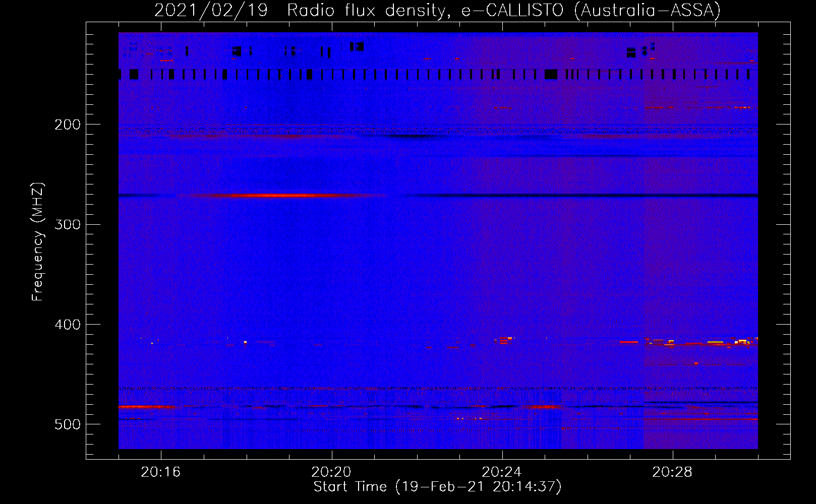816x504 pixels.
Task: Click the plot title with date 2021/02/19
Action: click(x=437, y=10)
